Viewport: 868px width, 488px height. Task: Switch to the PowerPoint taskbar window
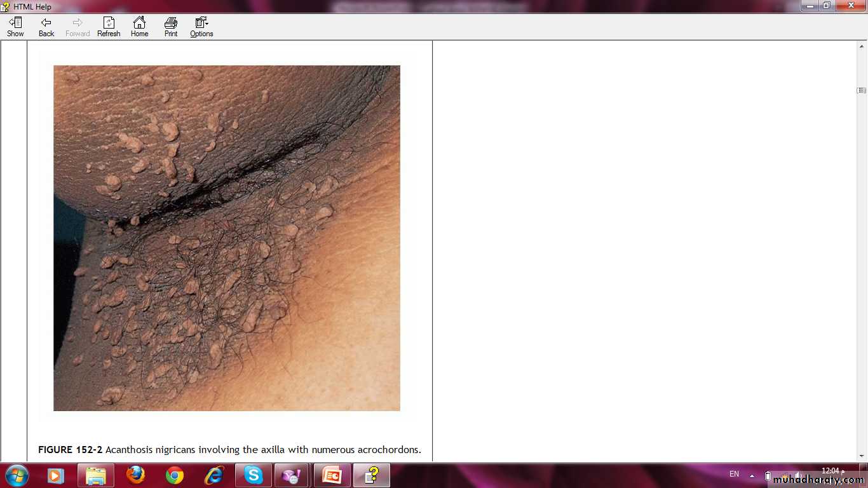coord(332,475)
